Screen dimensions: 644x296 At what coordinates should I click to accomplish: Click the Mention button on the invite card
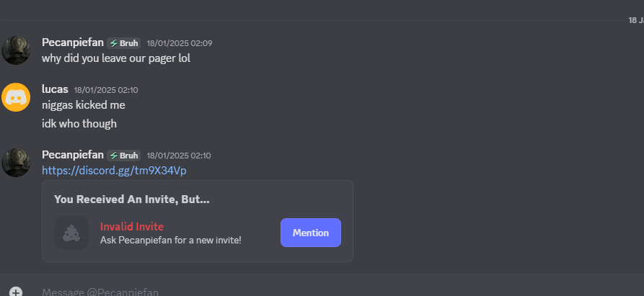pos(311,233)
